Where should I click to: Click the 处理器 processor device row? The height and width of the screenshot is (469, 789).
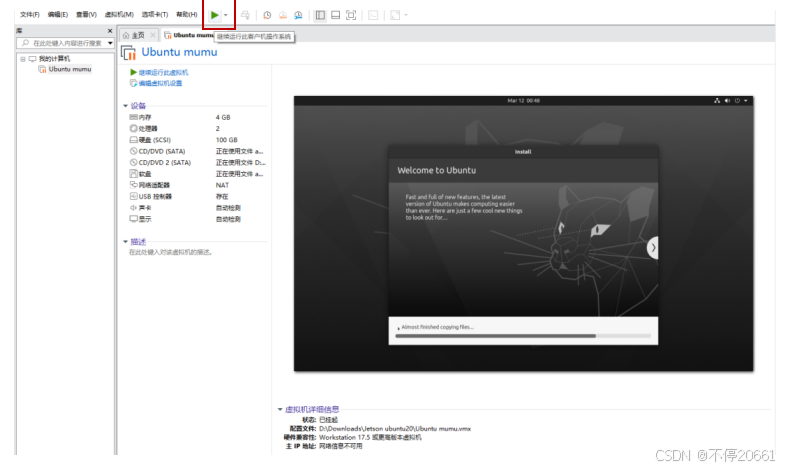[x=197, y=128]
